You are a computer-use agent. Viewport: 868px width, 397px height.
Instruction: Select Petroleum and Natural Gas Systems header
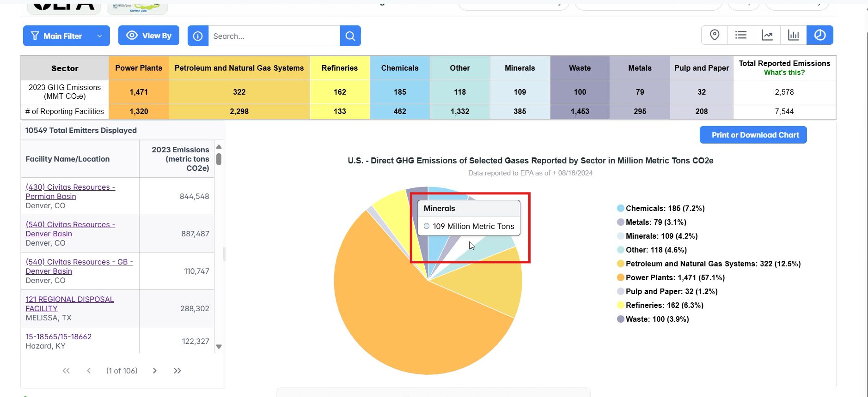click(x=239, y=68)
